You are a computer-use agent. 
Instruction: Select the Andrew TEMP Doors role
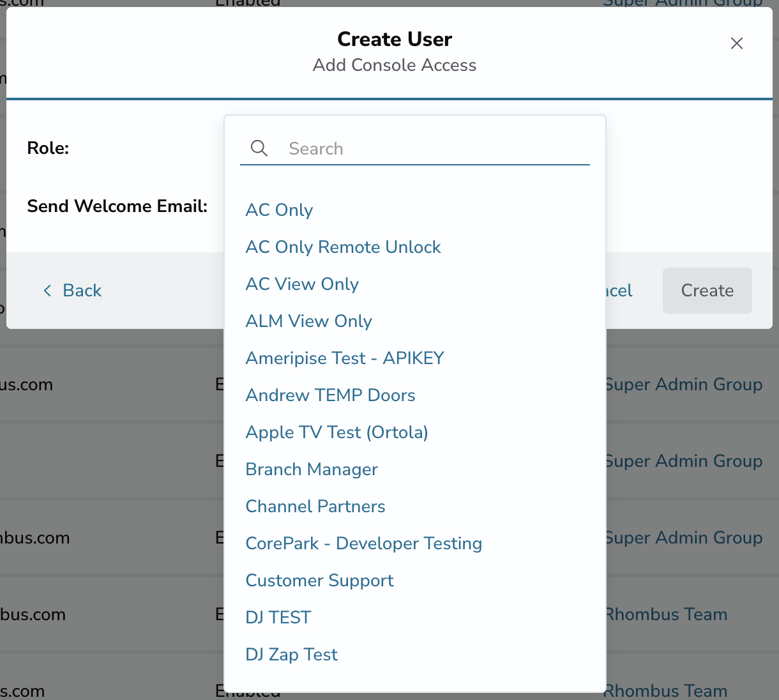tap(330, 395)
